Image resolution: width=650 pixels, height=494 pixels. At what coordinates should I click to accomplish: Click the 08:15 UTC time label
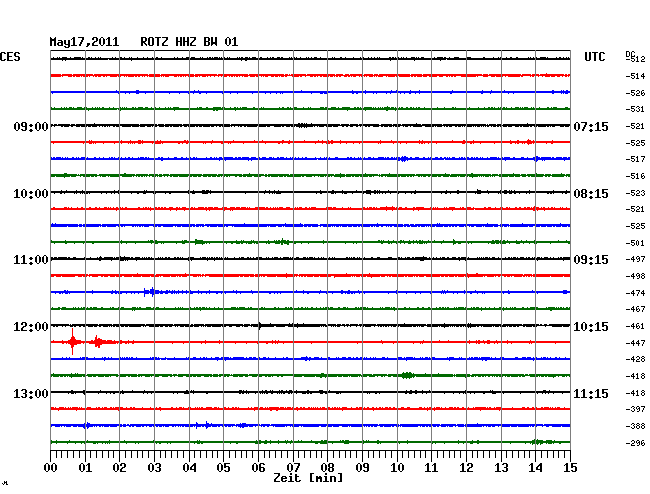click(x=591, y=194)
